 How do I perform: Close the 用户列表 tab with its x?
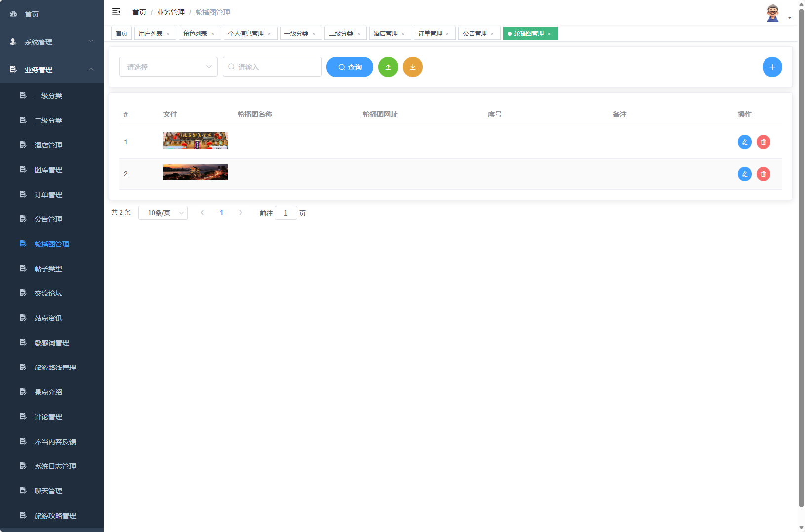[x=168, y=33]
